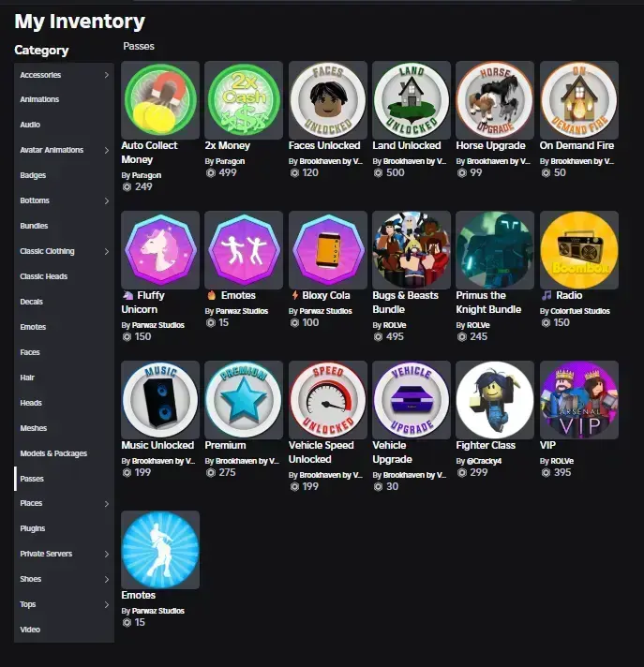Select the Badges category
The height and width of the screenshot is (667, 644).
point(64,175)
